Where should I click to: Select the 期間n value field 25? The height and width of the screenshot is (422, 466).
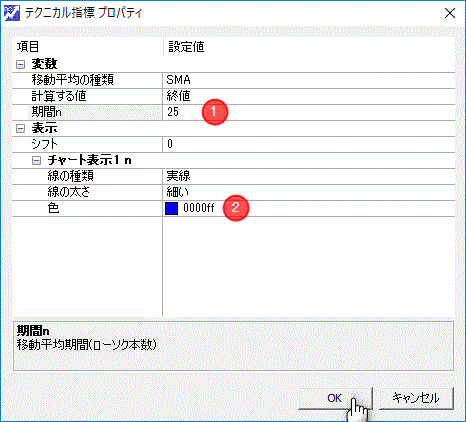(309, 112)
